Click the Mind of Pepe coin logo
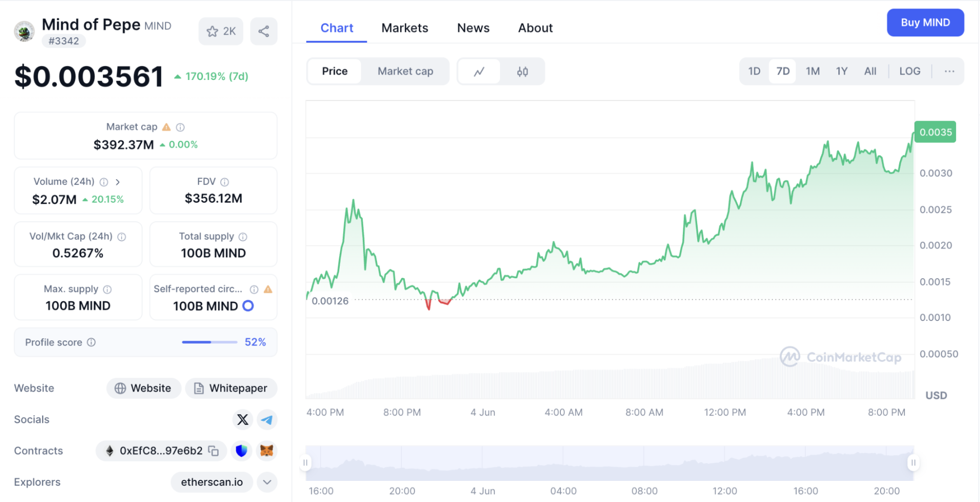This screenshot has width=980, height=502. point(24,32)
